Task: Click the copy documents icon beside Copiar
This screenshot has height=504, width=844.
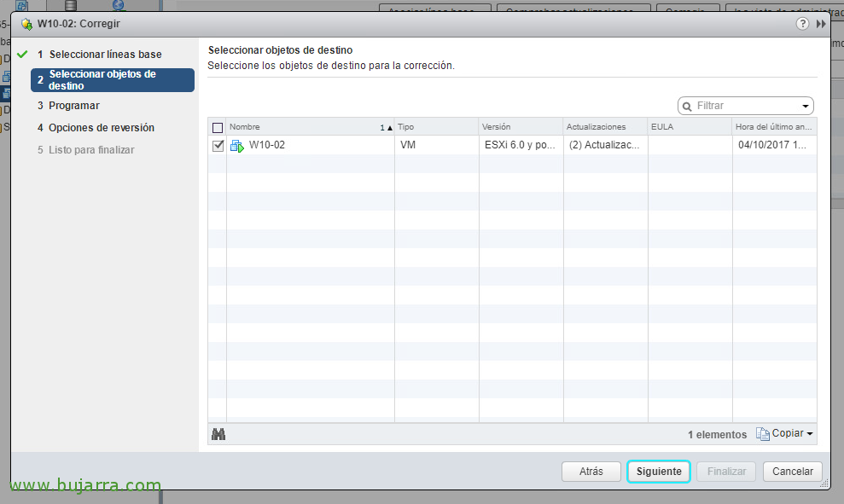Action: tap(763, 433)
